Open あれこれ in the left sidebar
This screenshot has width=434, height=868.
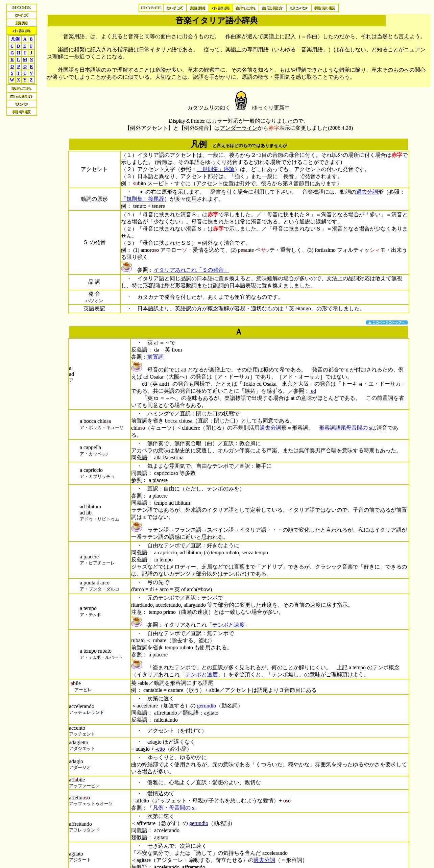pos(22,89)
